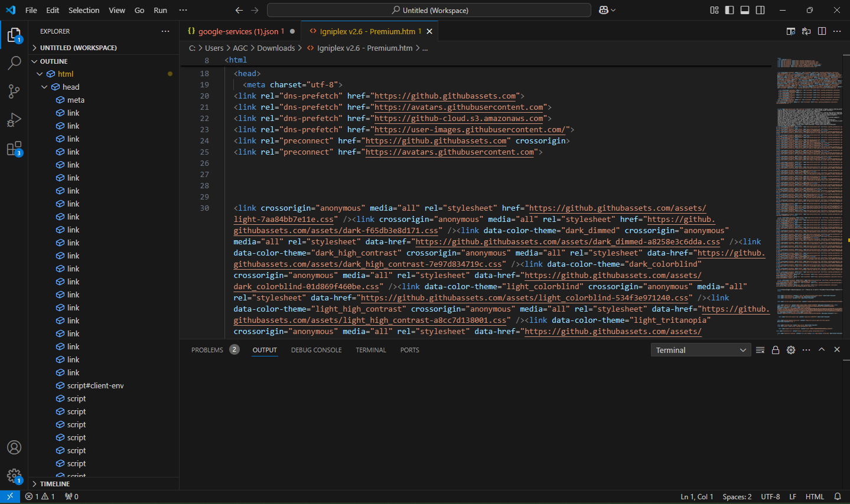Screen dimensions: 850x504
Task: Open the View menu
Action: (x=117, y=10)
